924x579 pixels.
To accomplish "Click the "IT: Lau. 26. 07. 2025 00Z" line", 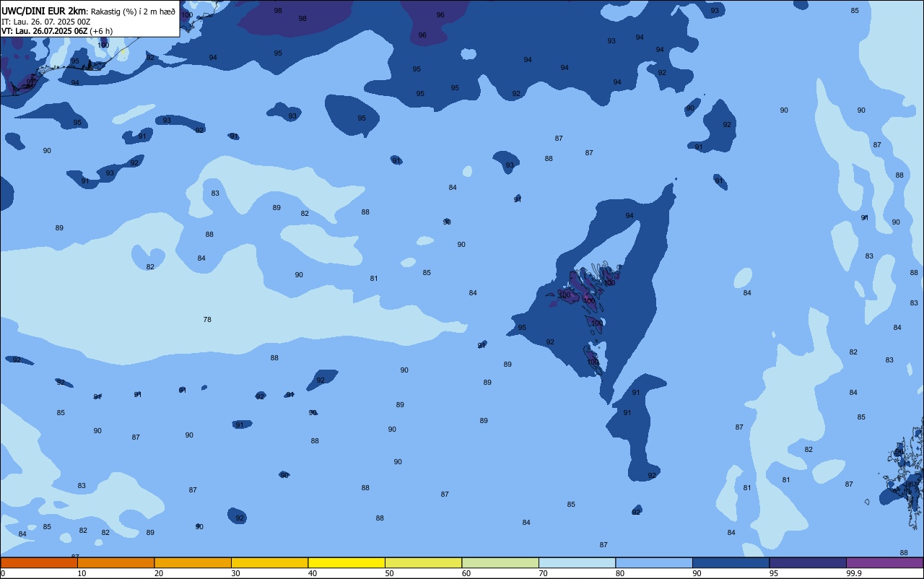I will [45, 22].
